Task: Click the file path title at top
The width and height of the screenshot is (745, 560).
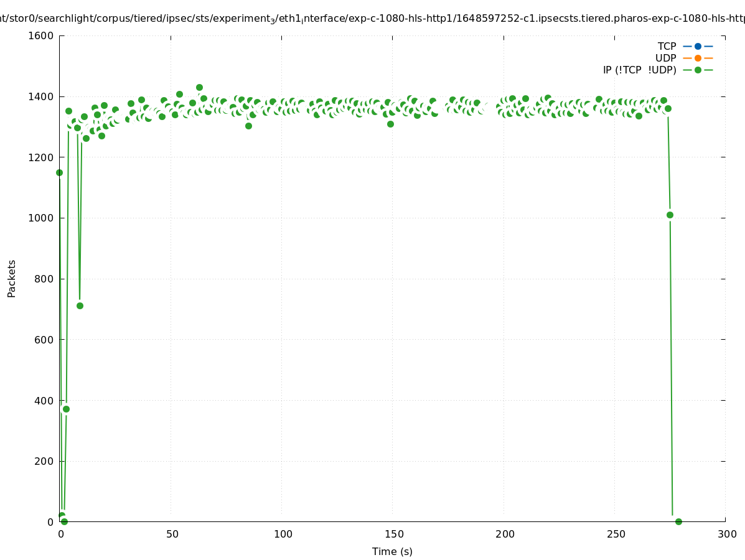Action: (372, 19)
